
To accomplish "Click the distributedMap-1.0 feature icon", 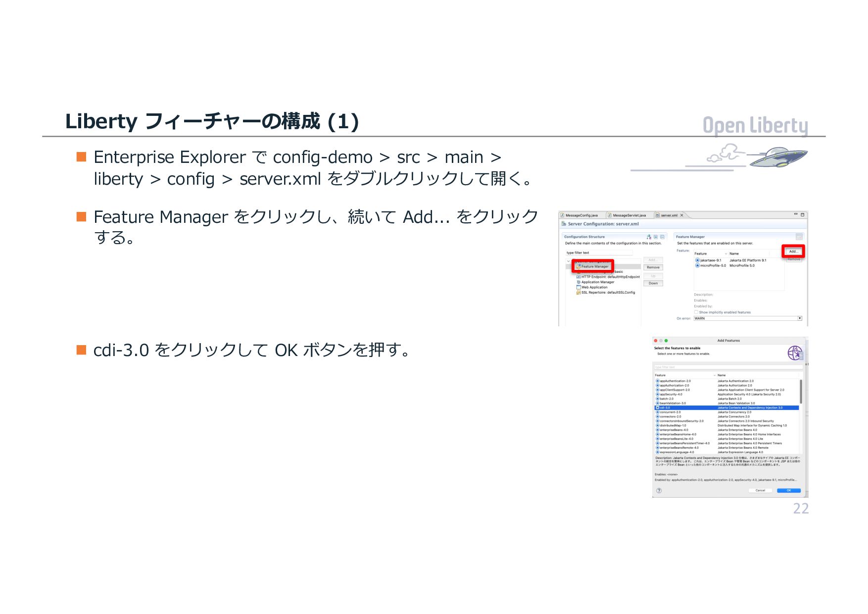I will tap(658, 425).
